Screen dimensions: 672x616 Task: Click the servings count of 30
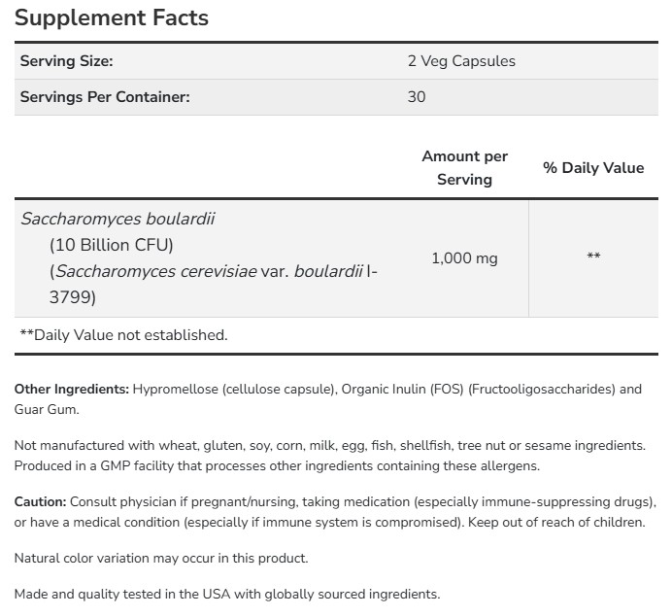pos(417,97)
